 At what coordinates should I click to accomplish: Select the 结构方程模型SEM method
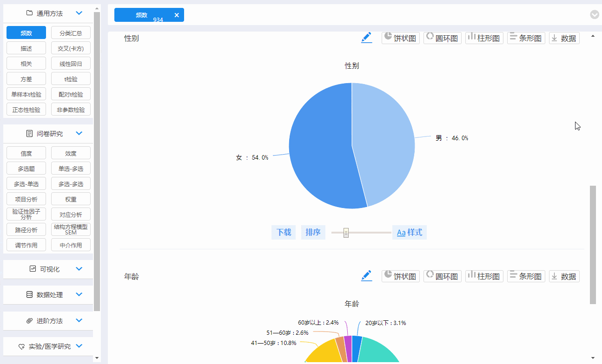pyautogui.click(x=71, y=229)
